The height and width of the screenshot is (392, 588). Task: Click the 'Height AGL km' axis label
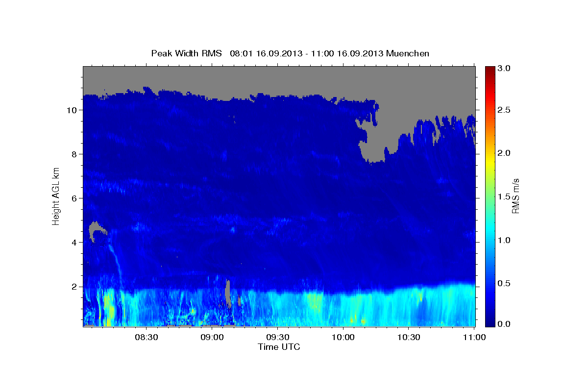point(56,196)
